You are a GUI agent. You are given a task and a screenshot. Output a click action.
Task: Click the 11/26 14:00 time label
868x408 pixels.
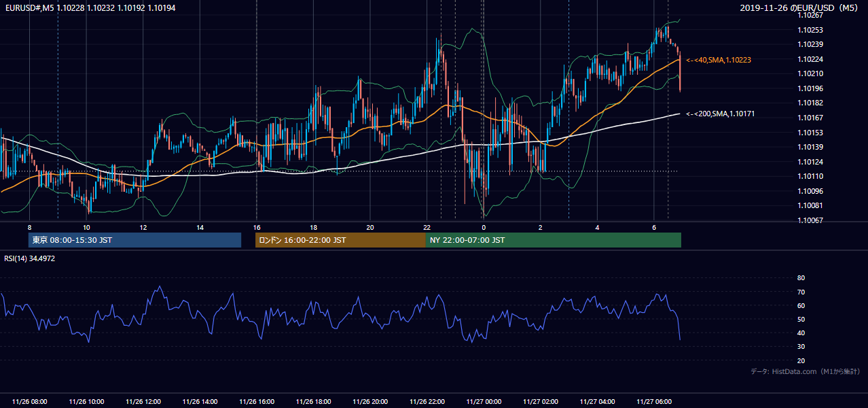click(200, 402)
